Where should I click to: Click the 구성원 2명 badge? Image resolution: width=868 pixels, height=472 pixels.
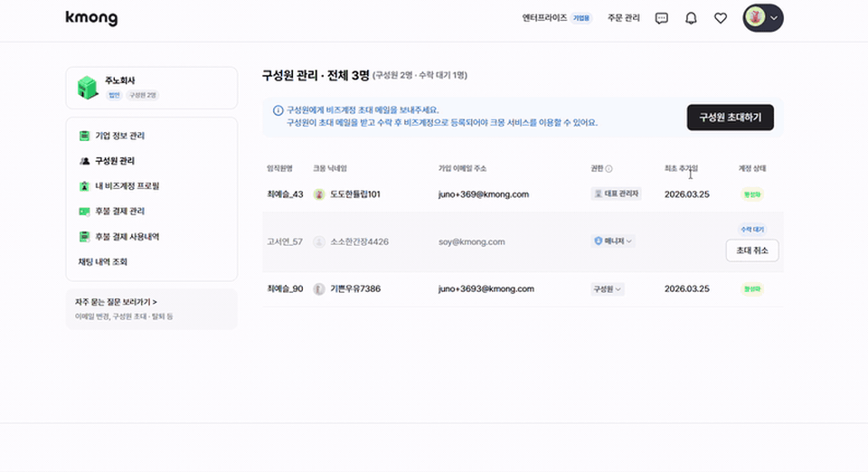(143, 95)
